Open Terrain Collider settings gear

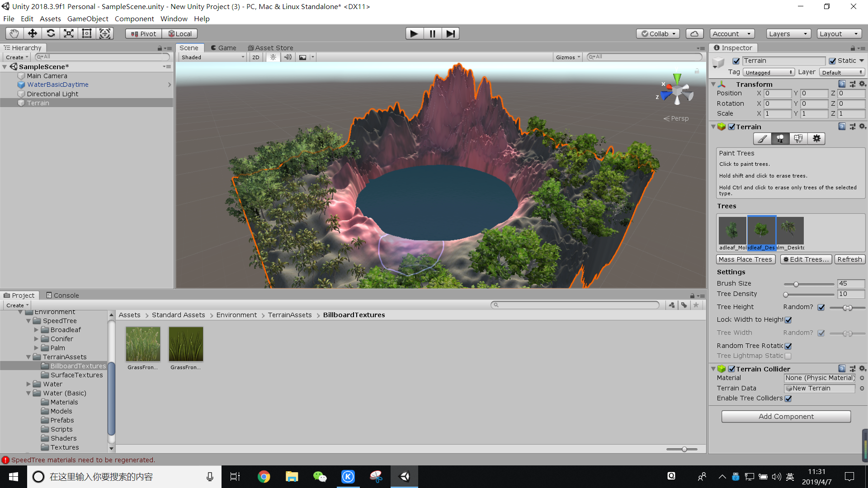(863, 369)
